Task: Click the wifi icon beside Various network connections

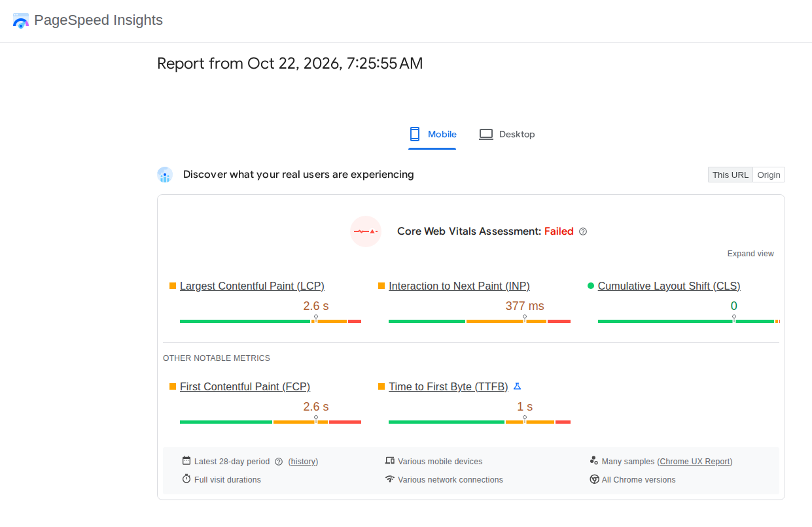Action: tap(390, 479)
